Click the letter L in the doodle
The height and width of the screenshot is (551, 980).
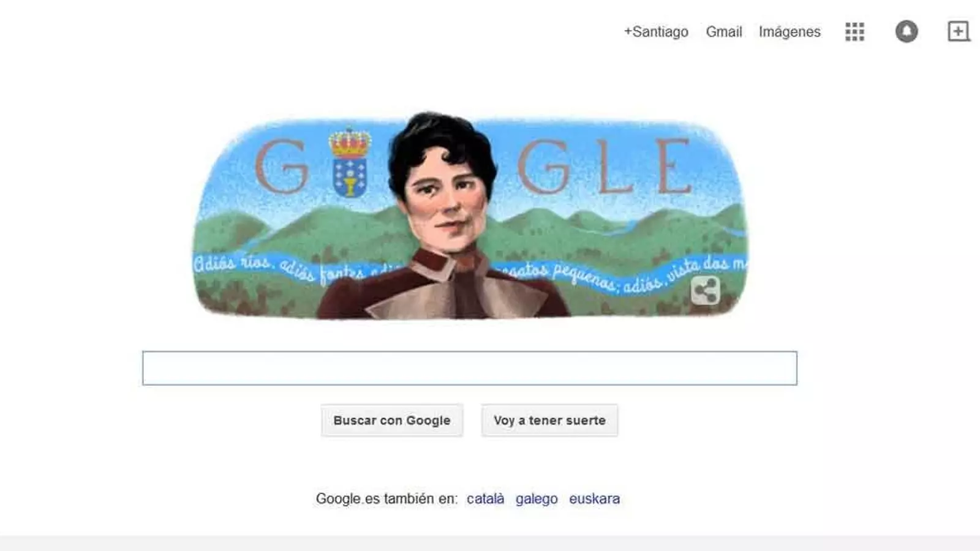coord(614,167)
